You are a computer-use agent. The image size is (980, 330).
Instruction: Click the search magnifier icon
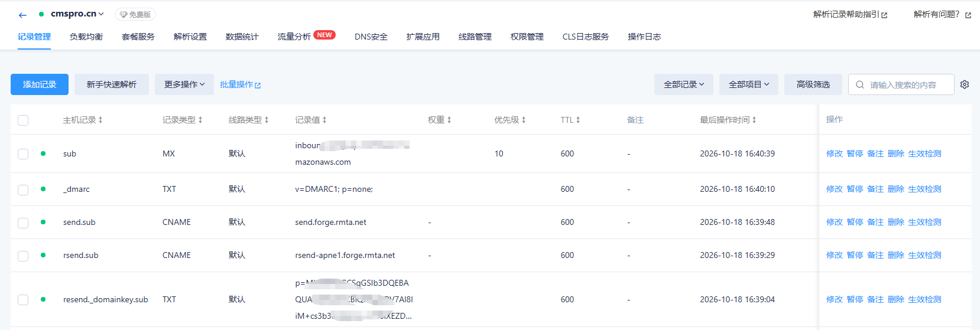click(x=860, y=84)
